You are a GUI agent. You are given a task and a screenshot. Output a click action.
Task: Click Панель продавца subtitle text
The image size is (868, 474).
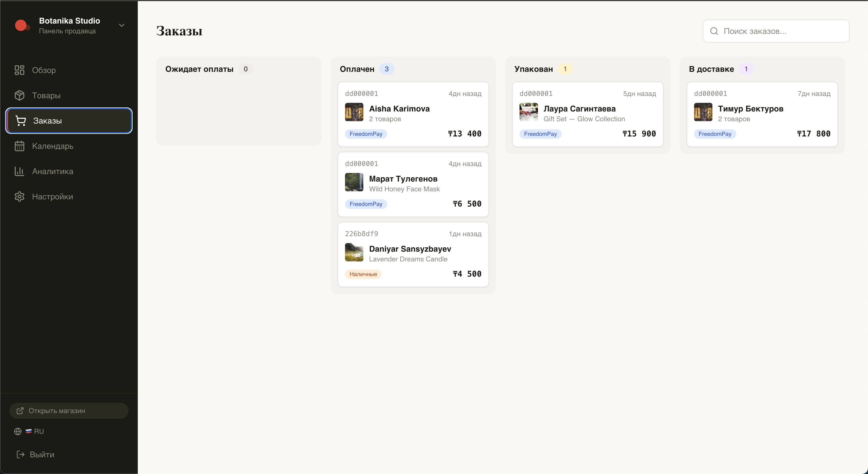pos(67,31)
